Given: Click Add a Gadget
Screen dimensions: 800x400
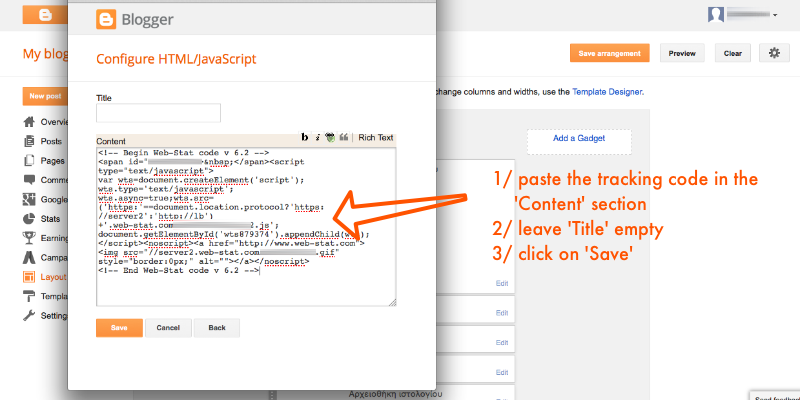Looking at the screenshot, I should tap(579, 138).
